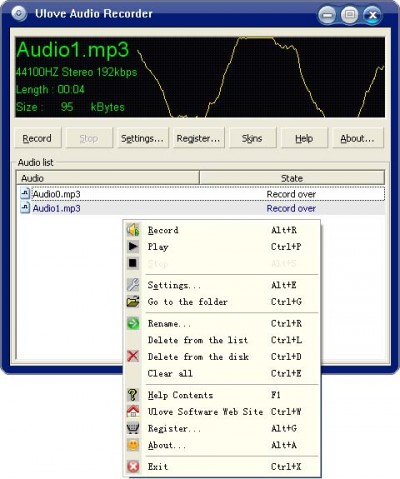Click the Settings... toolbar button
This screenshot has height=479, width=400.
tap(143, 138)
